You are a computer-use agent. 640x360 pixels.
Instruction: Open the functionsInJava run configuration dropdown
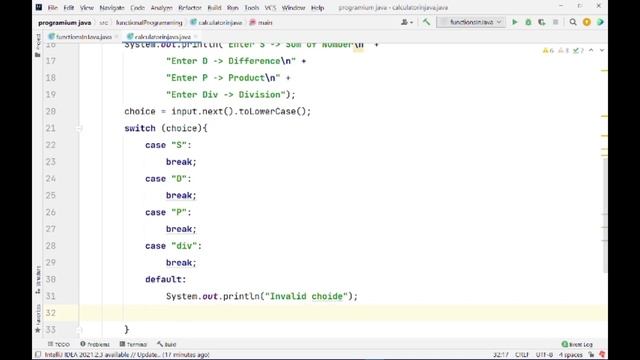471,22
